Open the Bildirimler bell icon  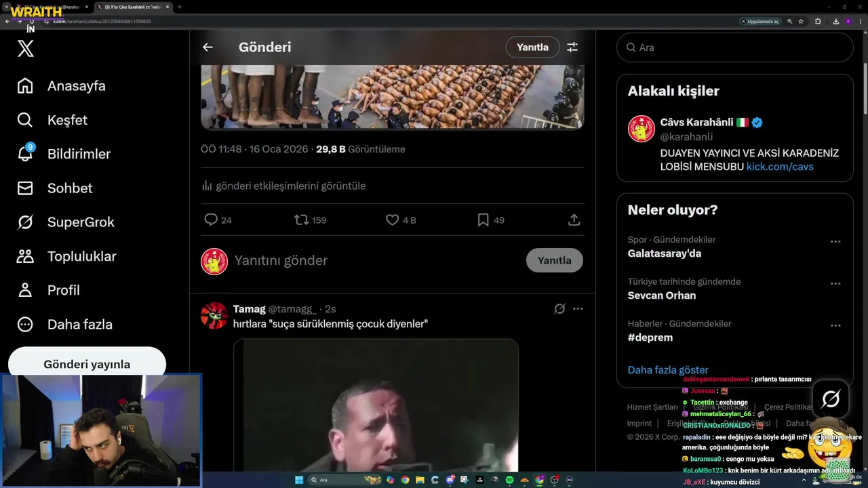25,153
